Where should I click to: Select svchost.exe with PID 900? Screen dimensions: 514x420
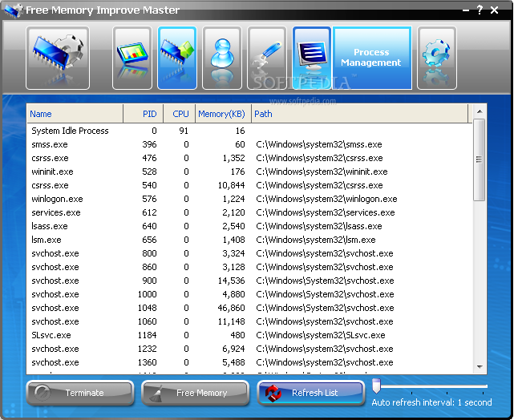[x=250, y=281]
